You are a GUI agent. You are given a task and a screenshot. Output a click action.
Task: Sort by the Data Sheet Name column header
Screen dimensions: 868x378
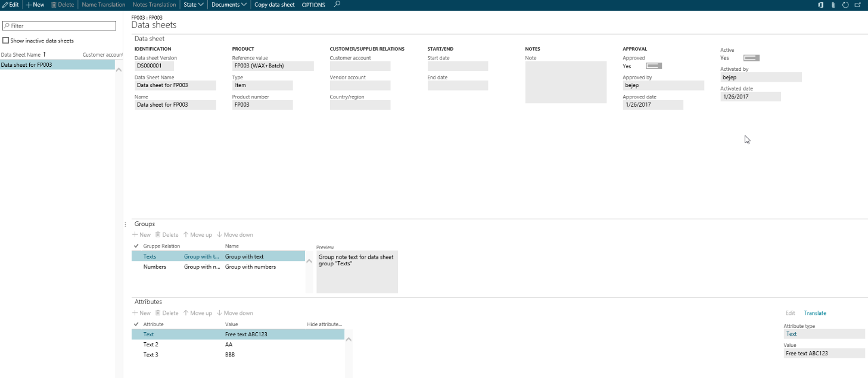pyautogui.click(x=21, y=55)
